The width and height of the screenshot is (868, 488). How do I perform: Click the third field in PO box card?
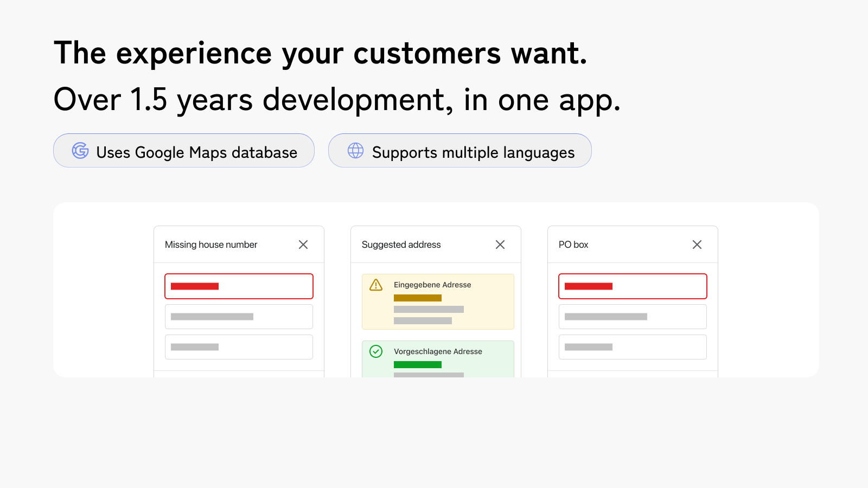(633, 347)
